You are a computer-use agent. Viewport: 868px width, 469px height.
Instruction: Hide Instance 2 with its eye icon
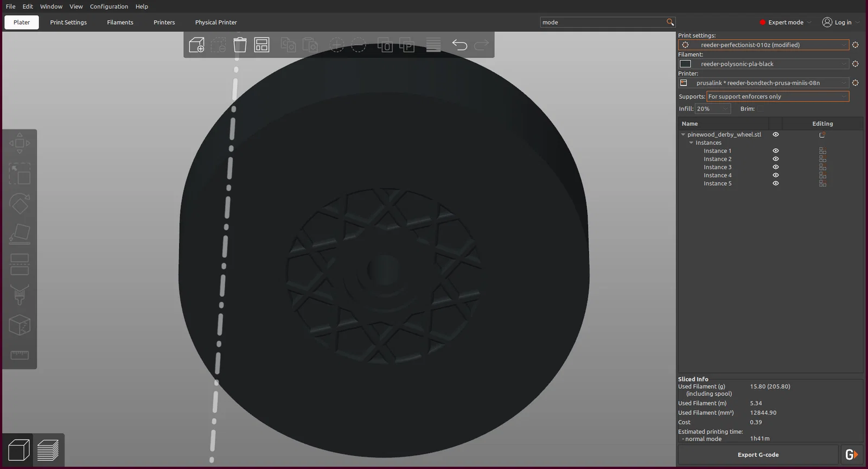[776, 159]
